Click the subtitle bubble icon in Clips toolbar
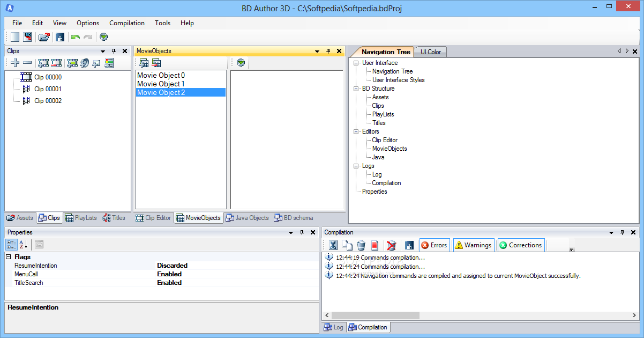Screen dimensions: 644x338 [x=96, y=63]
